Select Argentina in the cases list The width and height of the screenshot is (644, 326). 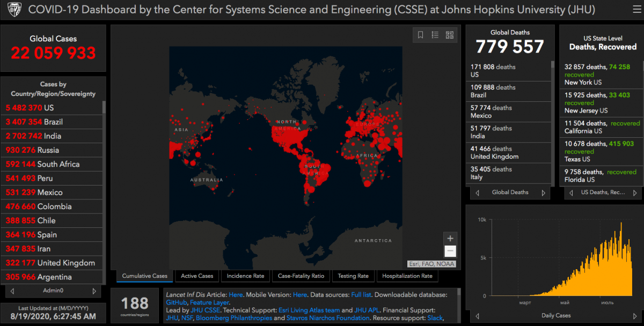click(52, 277)
